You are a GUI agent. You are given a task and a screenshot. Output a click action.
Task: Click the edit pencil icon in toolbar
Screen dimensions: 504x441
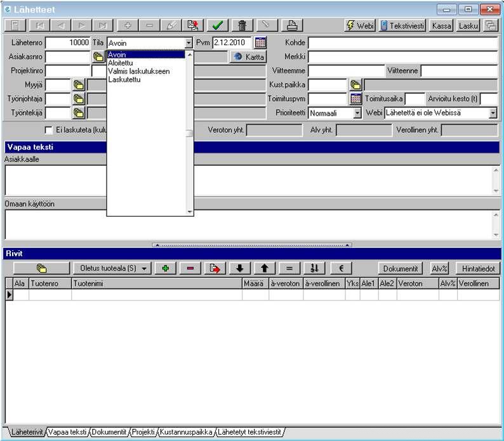tap(171, 25)
